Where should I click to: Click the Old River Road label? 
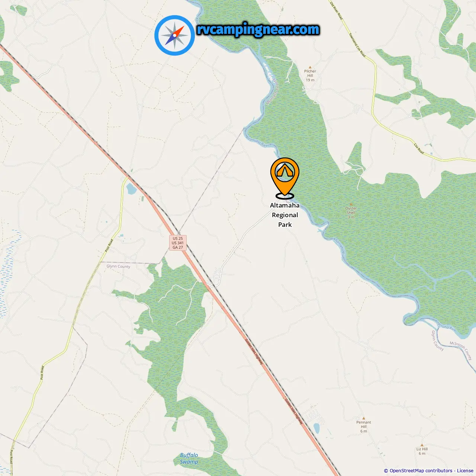336,10
